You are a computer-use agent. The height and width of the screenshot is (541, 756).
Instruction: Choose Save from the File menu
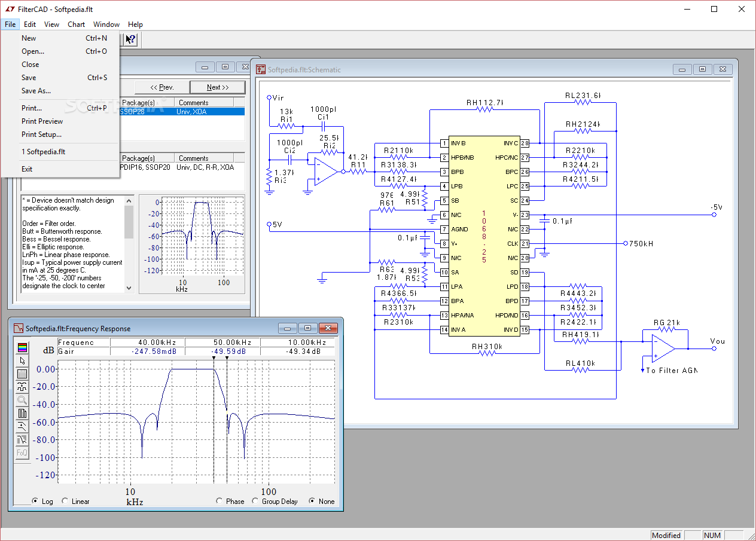tap(60, 78)
